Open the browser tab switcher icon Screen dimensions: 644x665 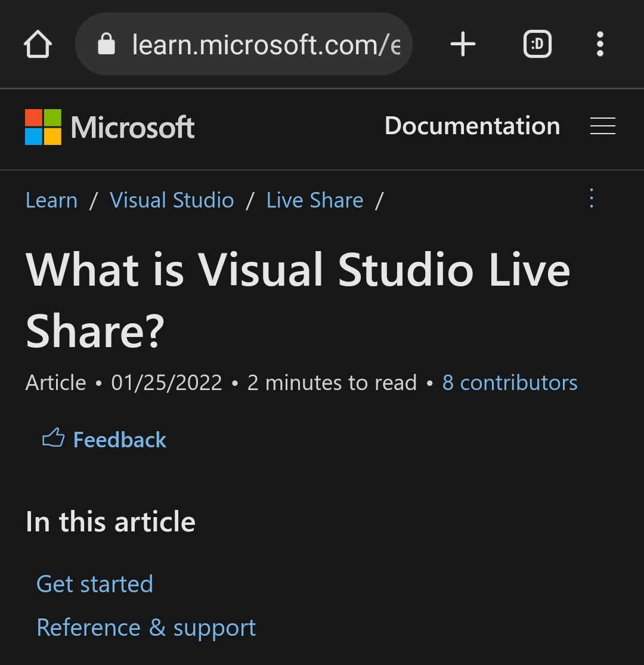tap(537, 44)
